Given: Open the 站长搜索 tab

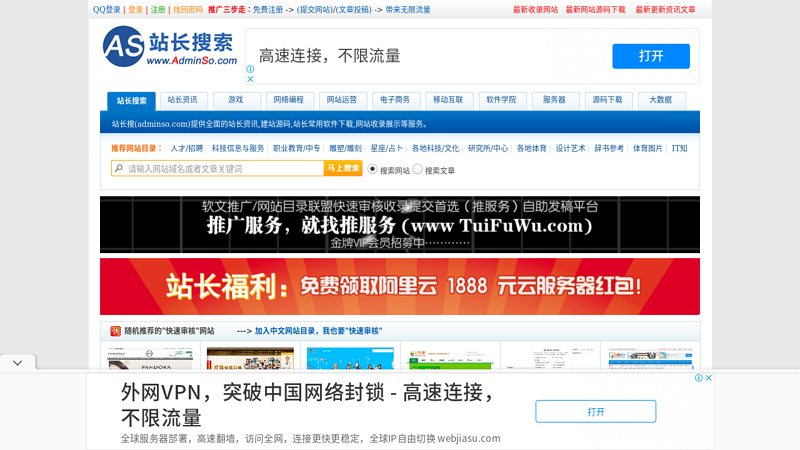Looking at the screenshot, I should pos(132,101).
